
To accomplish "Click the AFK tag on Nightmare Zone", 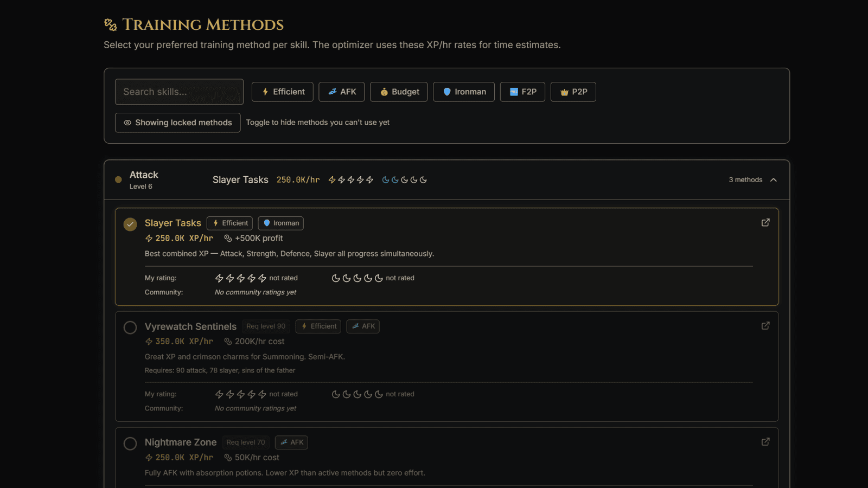I will tap(291, 442).
